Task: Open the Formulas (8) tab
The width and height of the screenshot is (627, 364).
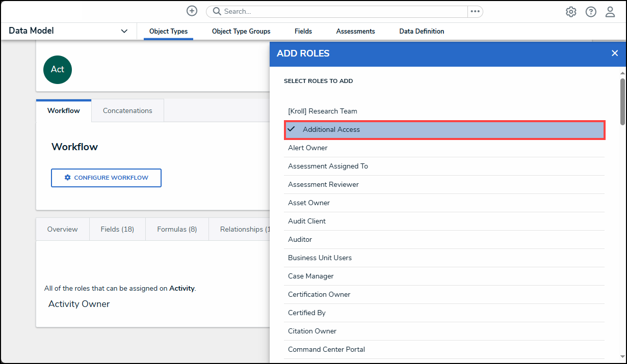Action: (x=177, y=230)
